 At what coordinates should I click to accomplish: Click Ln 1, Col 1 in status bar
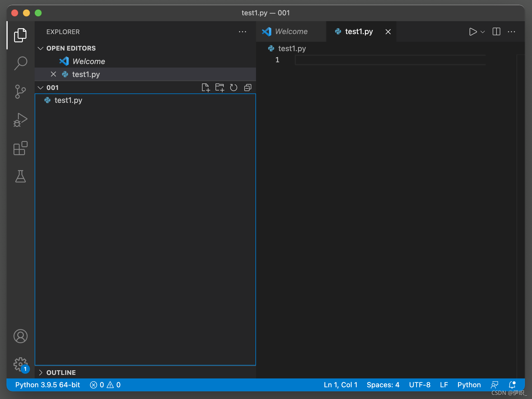(x=341, y=385)
